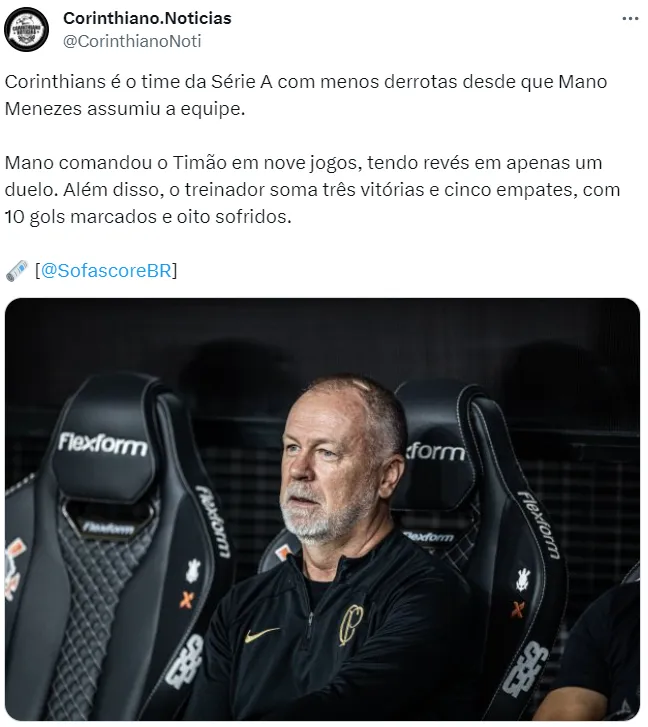648x727 pixels.
Task: Click the newspaper emoji icon
Action: (x=17, y=271)
